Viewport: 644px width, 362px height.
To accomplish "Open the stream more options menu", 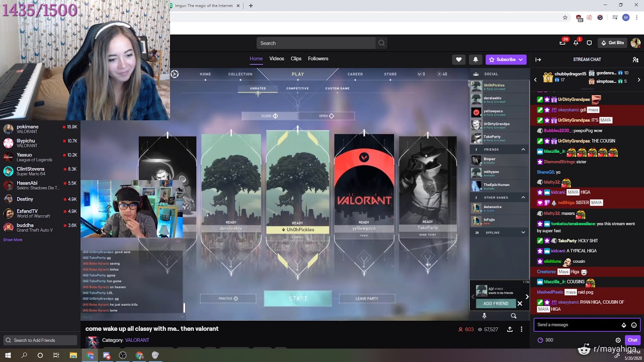I will click(x=522, y=329).
